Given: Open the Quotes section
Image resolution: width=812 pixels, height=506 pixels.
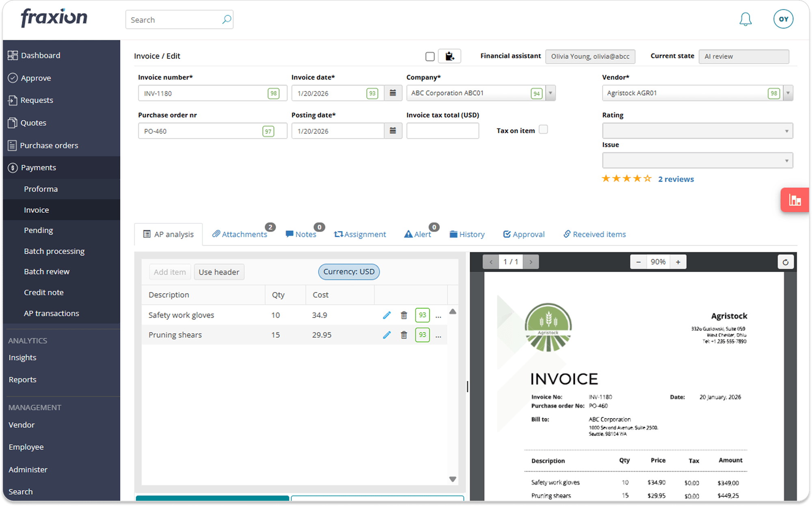Looking at the screenshot, I should click(x=33, y=122).
